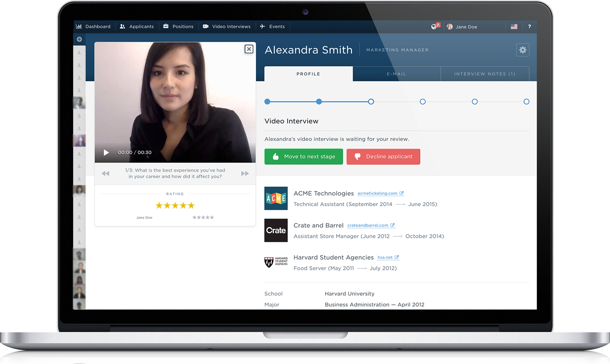Click Harvard University school value
This screenshot has height=364, width=610.
[350, 294]
